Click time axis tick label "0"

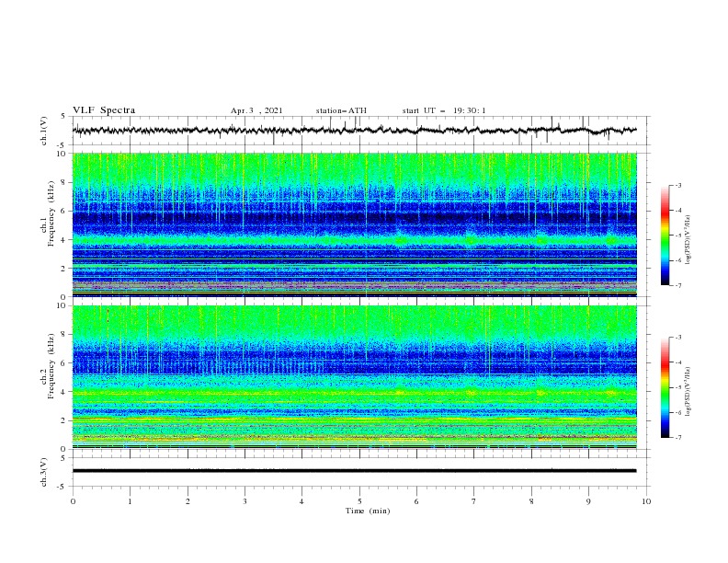73,501
